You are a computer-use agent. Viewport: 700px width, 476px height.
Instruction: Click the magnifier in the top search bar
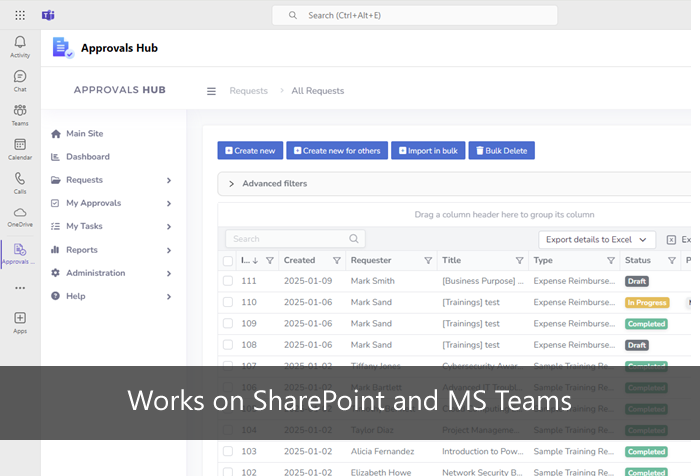(x=292, y=16)
